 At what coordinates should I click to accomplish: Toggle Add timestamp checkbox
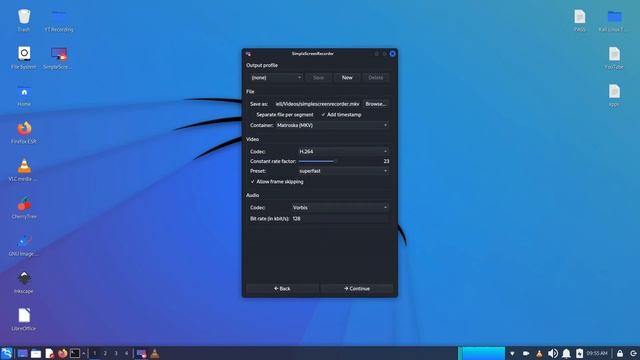pyautogui.click(x=341, y=115)
